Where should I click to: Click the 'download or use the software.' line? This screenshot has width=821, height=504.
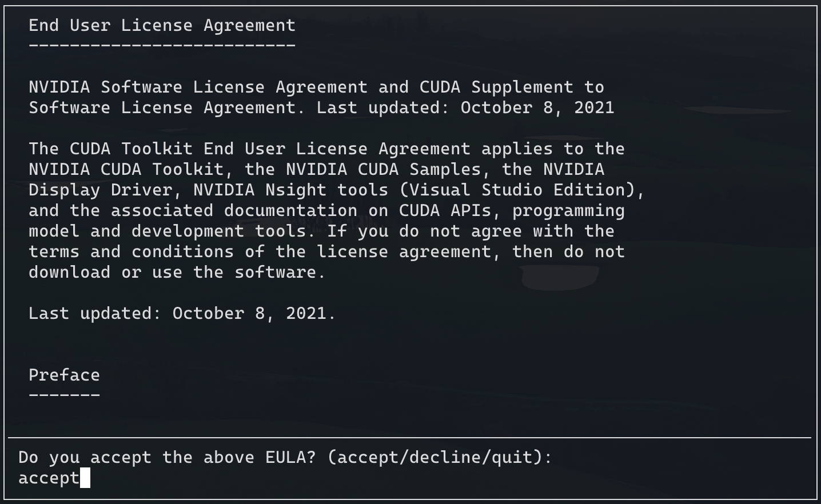coord(177,273)
